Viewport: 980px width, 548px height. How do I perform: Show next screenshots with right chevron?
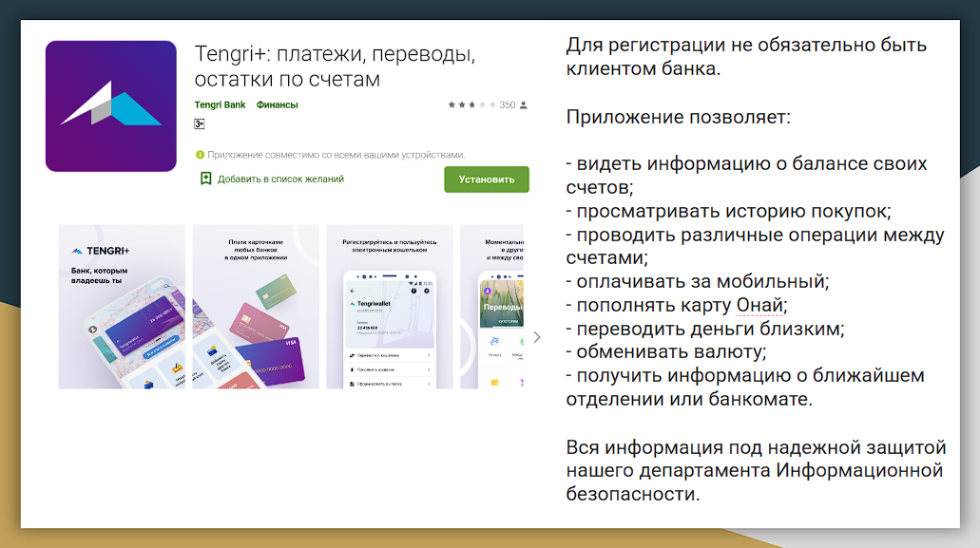click(537, 337)
